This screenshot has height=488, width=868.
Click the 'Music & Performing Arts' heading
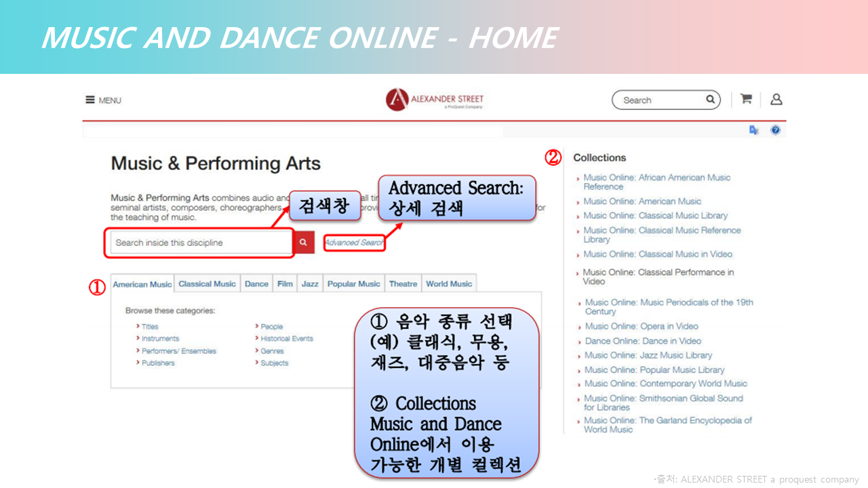tap(216, 163)
